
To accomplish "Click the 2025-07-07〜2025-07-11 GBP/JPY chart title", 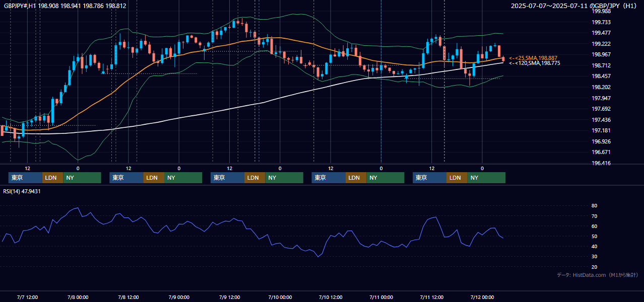I will pyautogui.click(x=573, y=6).
